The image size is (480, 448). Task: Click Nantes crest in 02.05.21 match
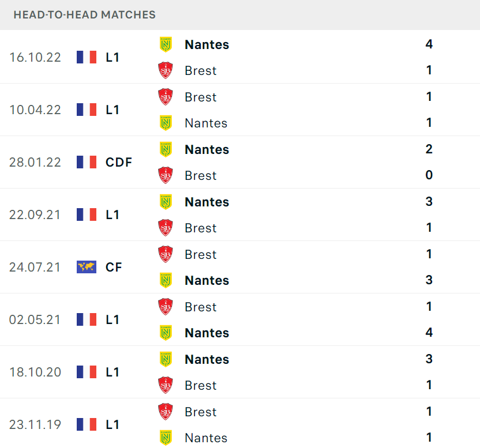click(166, 333)
